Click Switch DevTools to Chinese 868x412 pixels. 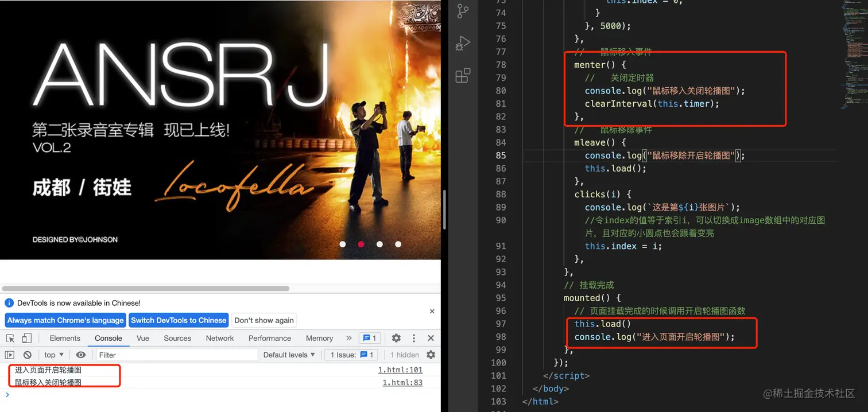pos(179,320)
